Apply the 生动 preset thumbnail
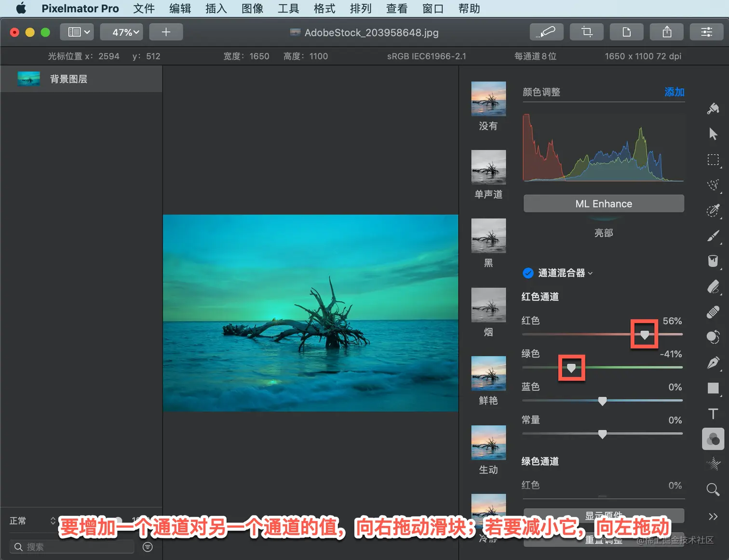The height and width of the screenshot is (560, 729). coord(488,442)
